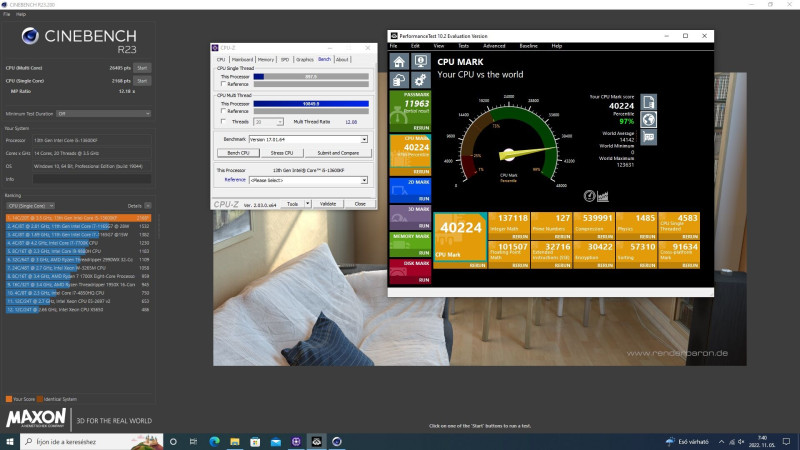This screenshot has width=800, height=450.
Task: Click the save results document icon beside CPU Mark score
Action: click(648, 102)
